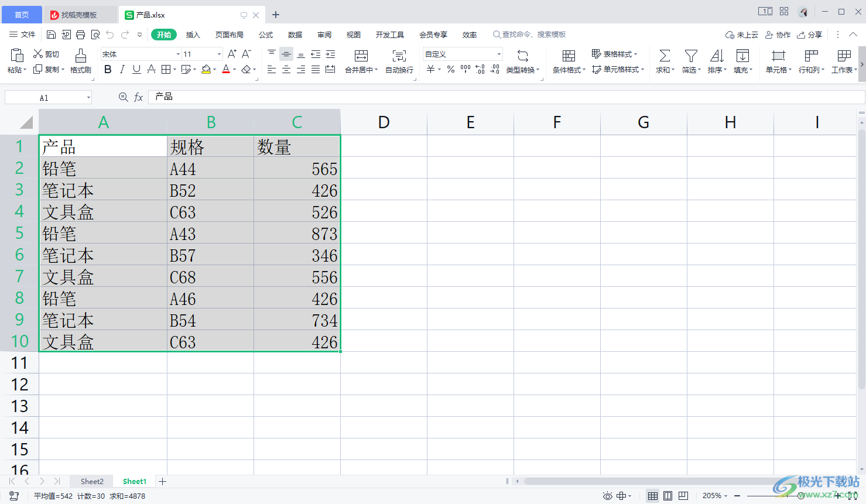
Task: Click the Paste (粘贴) clipboard icon
Action: click(17, 56)
